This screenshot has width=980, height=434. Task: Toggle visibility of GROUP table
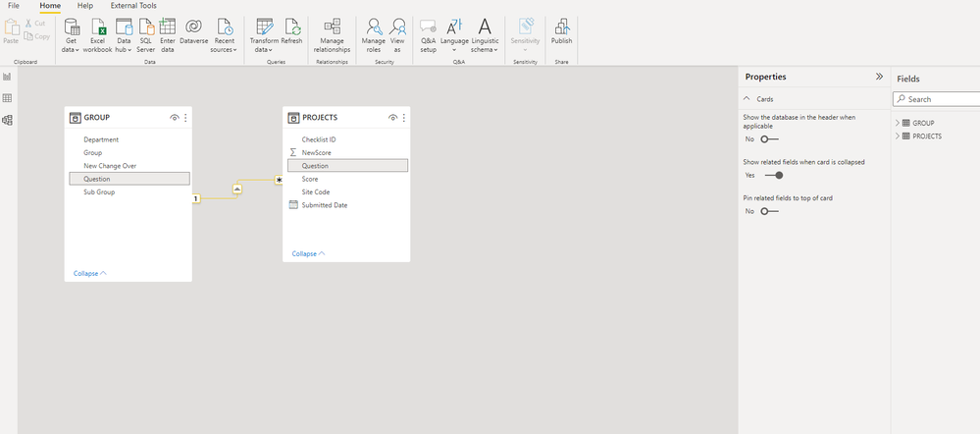click(x=175, y=118)
